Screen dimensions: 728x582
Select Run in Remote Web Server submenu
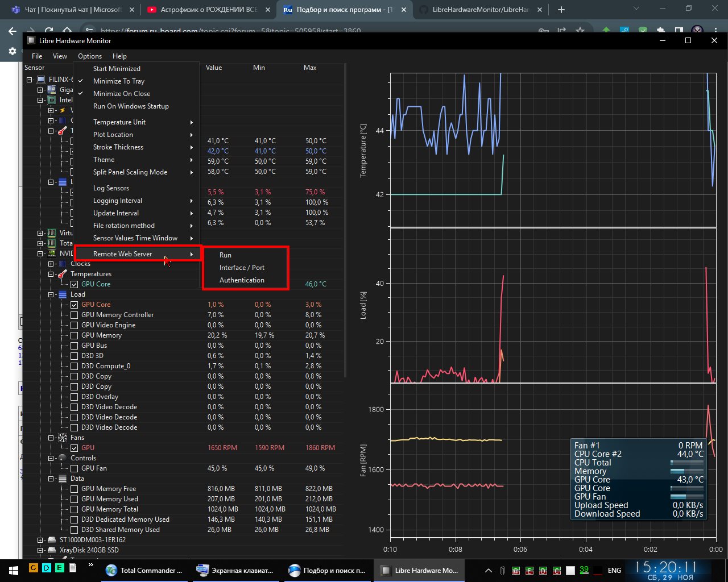pyautogui.click(x=225, y=255)
